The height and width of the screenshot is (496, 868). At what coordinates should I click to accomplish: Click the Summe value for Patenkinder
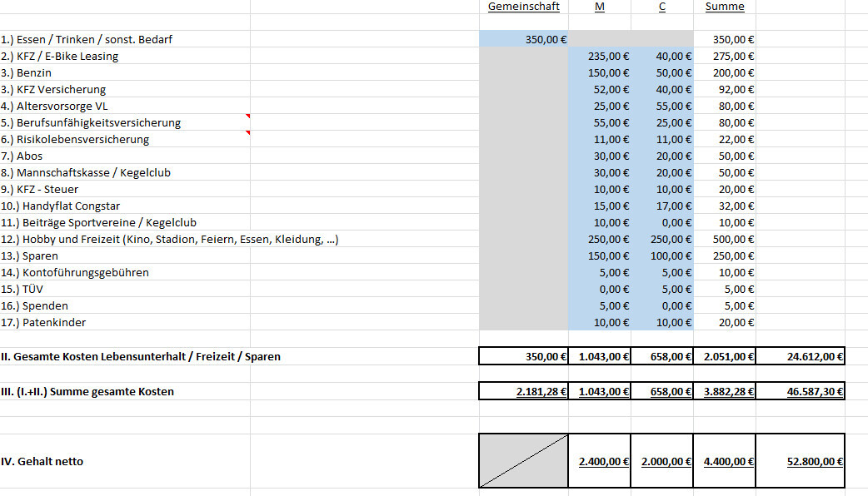[725, 322]
